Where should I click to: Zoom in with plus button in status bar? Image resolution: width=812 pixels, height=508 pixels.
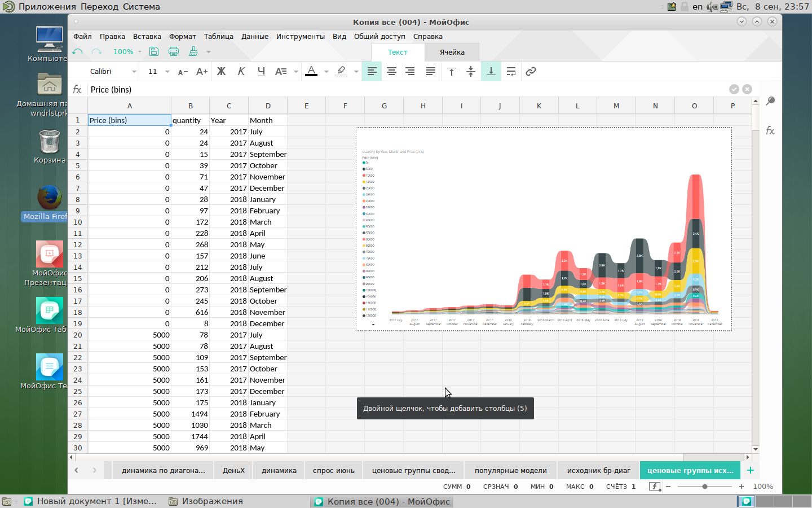click(x=741, y=487)
